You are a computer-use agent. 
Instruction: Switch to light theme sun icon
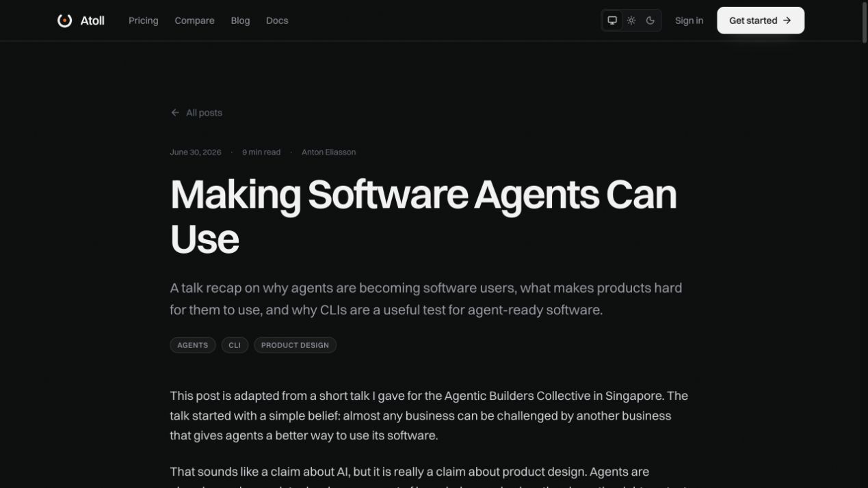point(631,21)
